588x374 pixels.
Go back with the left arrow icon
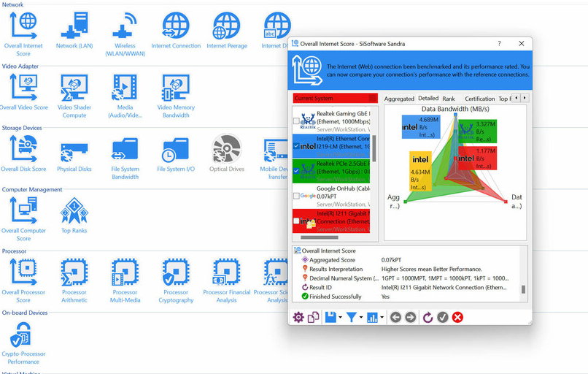click(395, 317)
